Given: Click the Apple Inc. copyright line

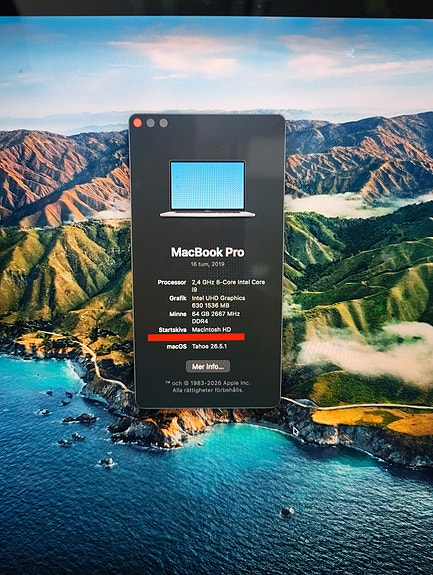Looking at the screenshot, I should click(208, 383).
